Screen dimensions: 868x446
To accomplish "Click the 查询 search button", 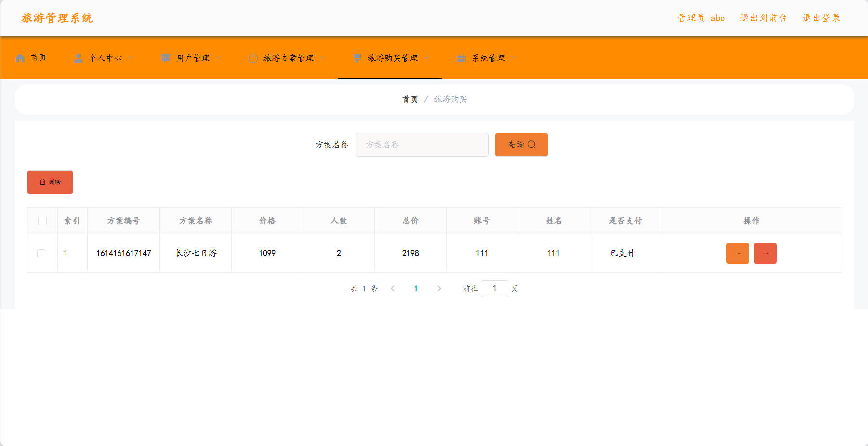I will (x=521, y=145).
